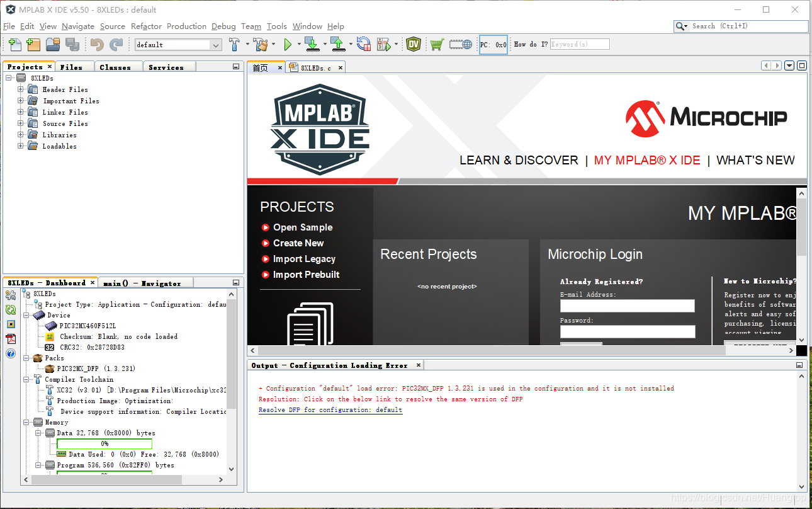The width and height of the screenshot is (812, 509).
Task: Click the LEARN & DISCOVER heading link
Action: (519, 160)
